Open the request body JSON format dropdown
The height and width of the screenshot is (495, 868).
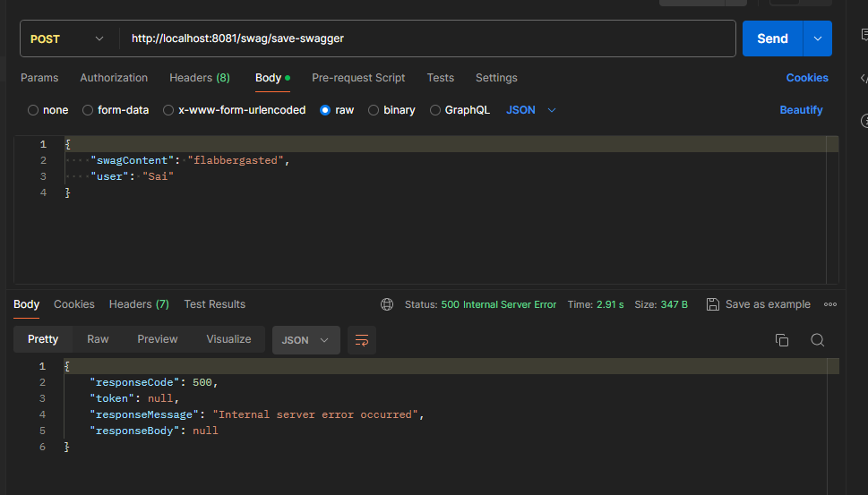531,110
